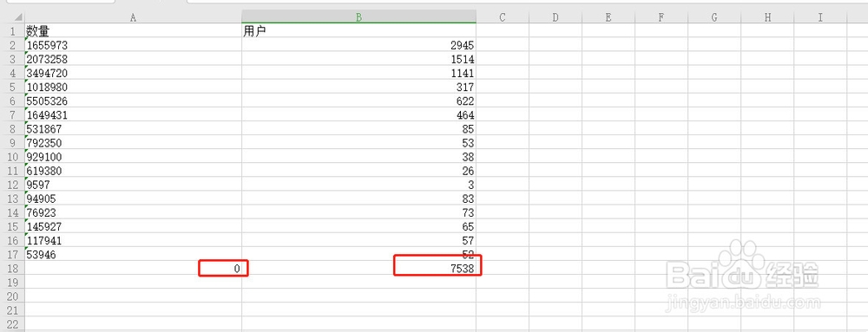Select column G header
The height and width of the screenshot is (332, 868).
pyautogui.click(x=714, y=17)
